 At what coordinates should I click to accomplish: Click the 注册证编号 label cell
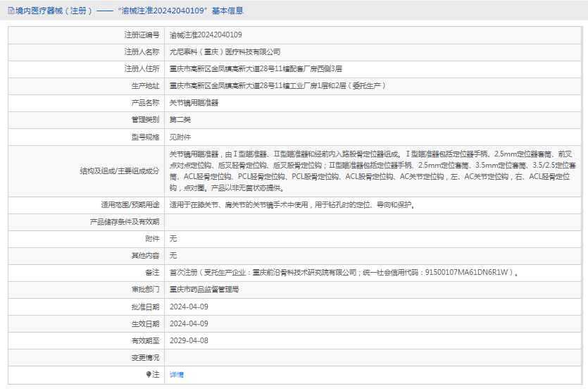tap(86, 35)
